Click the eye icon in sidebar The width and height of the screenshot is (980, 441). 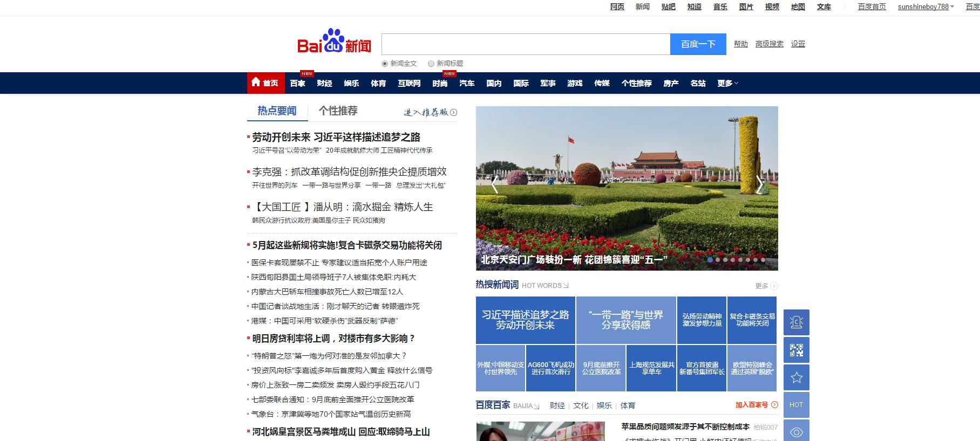point(797,432)
